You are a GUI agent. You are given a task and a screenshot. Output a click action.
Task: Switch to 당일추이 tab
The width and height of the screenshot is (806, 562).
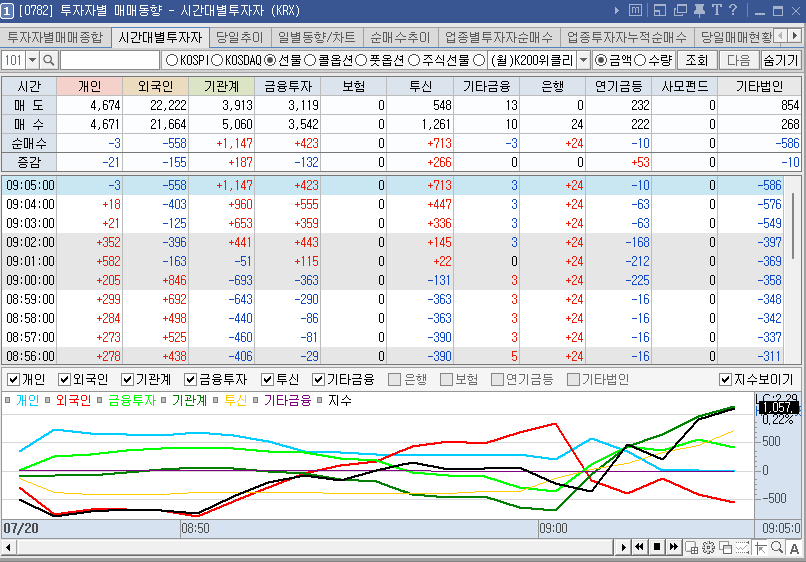pos(240,38)
